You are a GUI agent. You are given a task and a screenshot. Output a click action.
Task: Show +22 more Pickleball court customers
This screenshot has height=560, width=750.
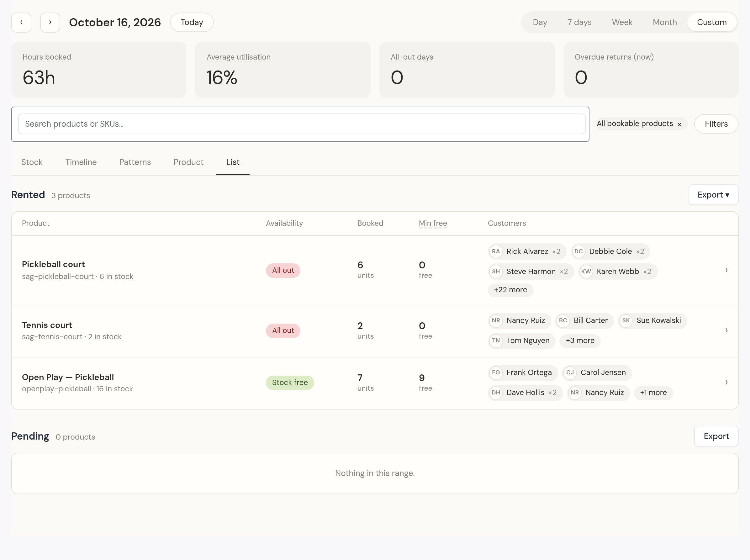coord(510,290)
